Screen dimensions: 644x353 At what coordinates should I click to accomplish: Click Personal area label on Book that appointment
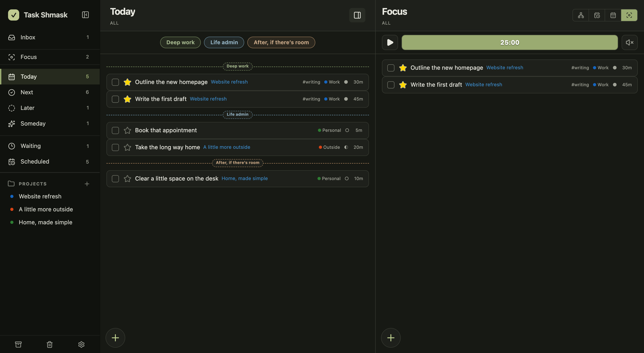tap(329, 130)
